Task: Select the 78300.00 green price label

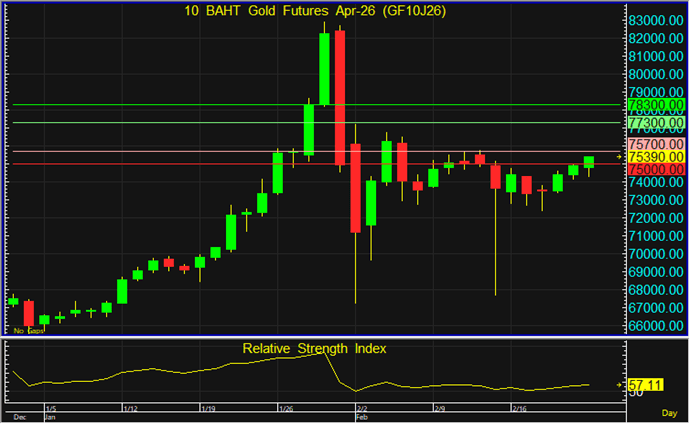Action: 655,105
